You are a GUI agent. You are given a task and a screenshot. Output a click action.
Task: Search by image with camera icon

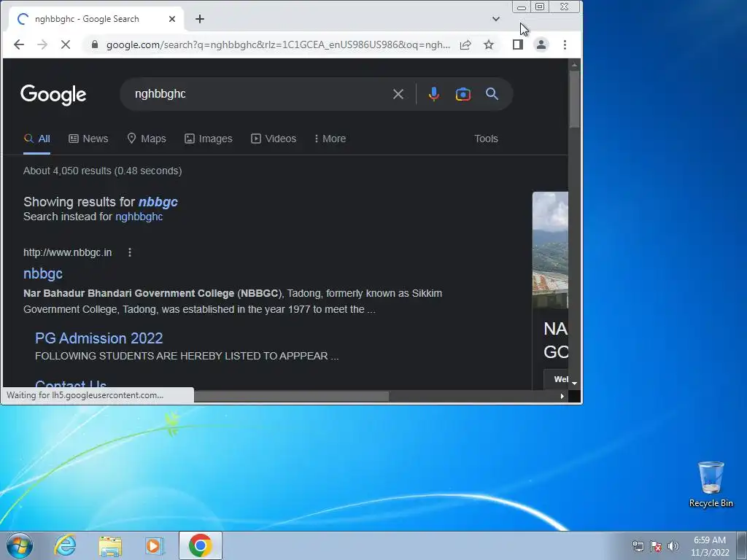[463, 94]
